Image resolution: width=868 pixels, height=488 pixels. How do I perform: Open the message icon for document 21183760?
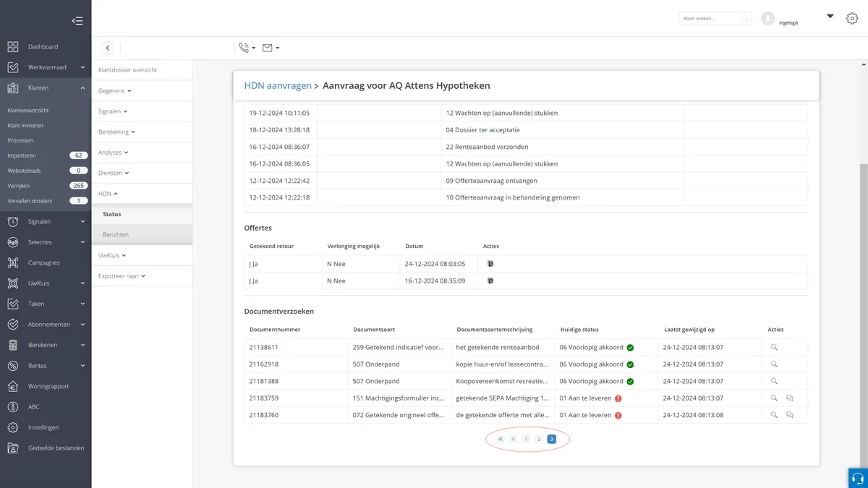point(790,415)
